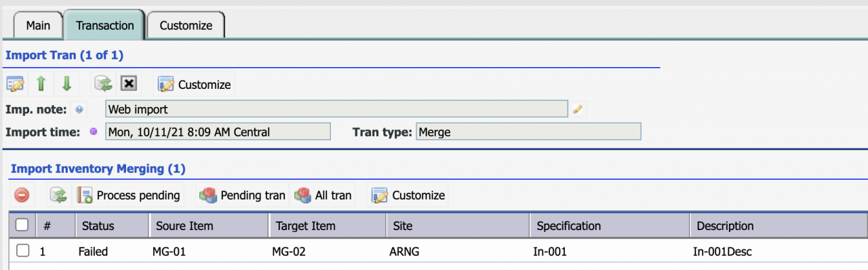
Task: Move to next record with green down arrow
Action: click(66, 84)
